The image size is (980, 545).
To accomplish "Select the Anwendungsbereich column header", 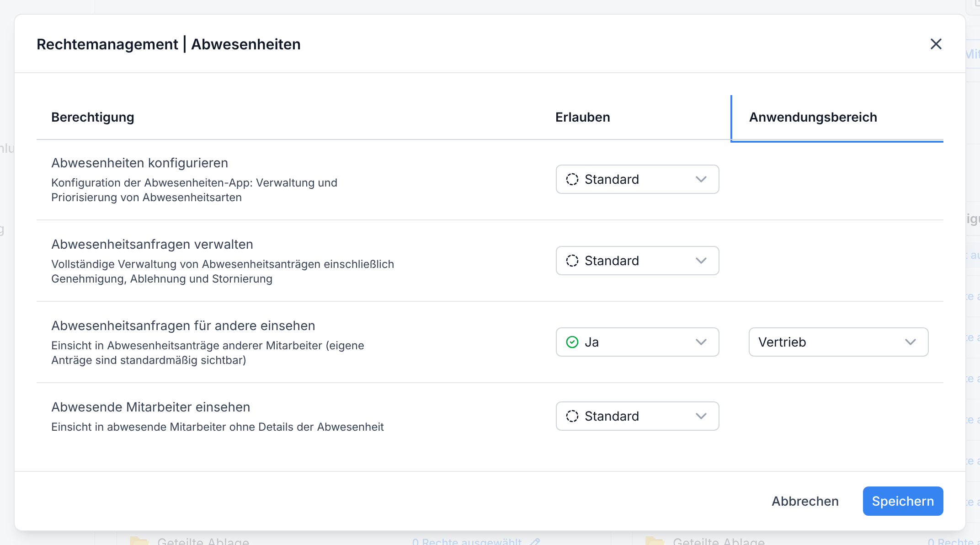I will coord(813,117).
